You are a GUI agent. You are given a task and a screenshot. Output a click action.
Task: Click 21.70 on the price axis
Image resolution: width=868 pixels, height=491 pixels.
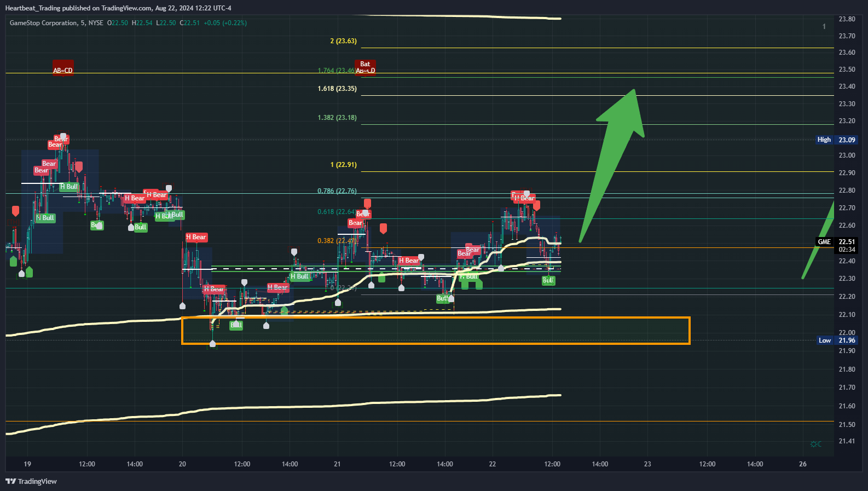pyautogui.click(x=847, y=388)
